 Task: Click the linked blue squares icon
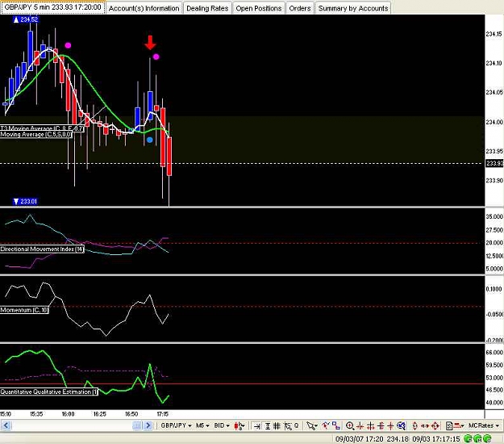[336, 425]
